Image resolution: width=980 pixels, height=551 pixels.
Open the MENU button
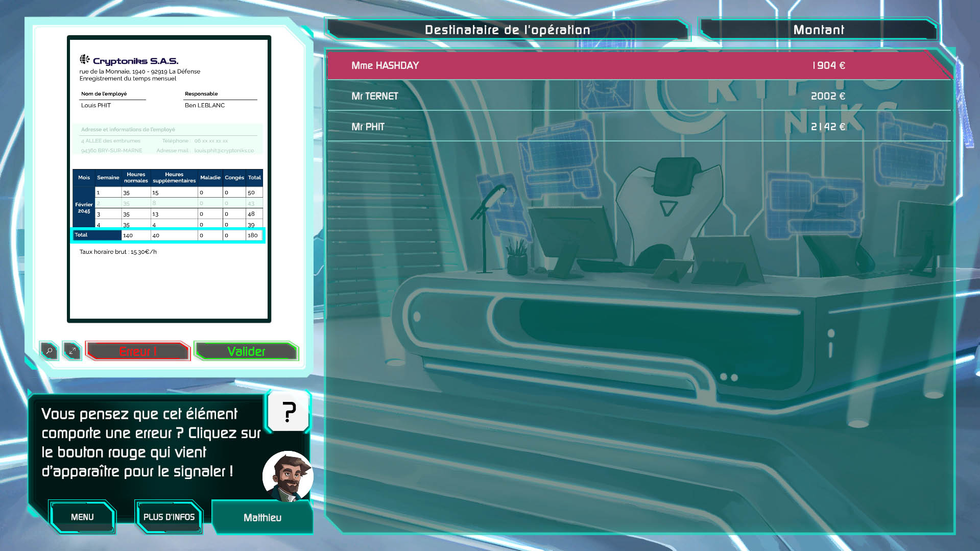tap(82, 517)
